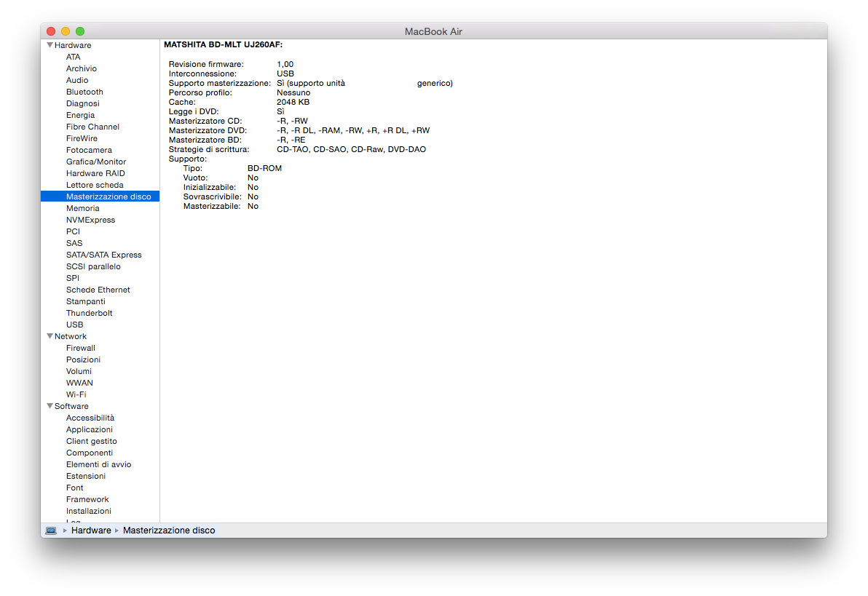The width and height of the screenshot is (868, 596).
Task: Click the Software section header
Action: pos(71,405)
